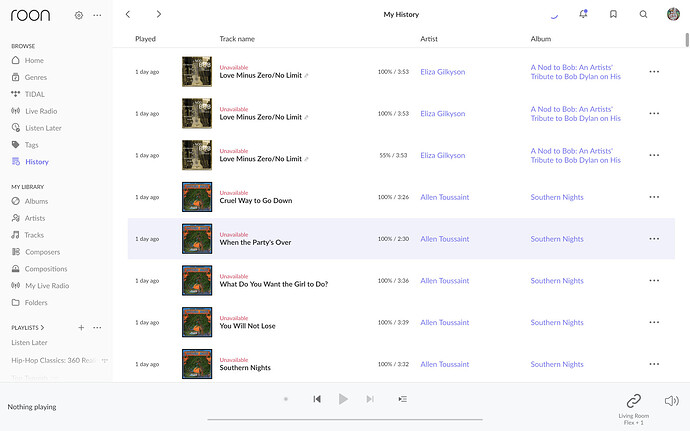Click the search magnifier icon

click(643, 15)
